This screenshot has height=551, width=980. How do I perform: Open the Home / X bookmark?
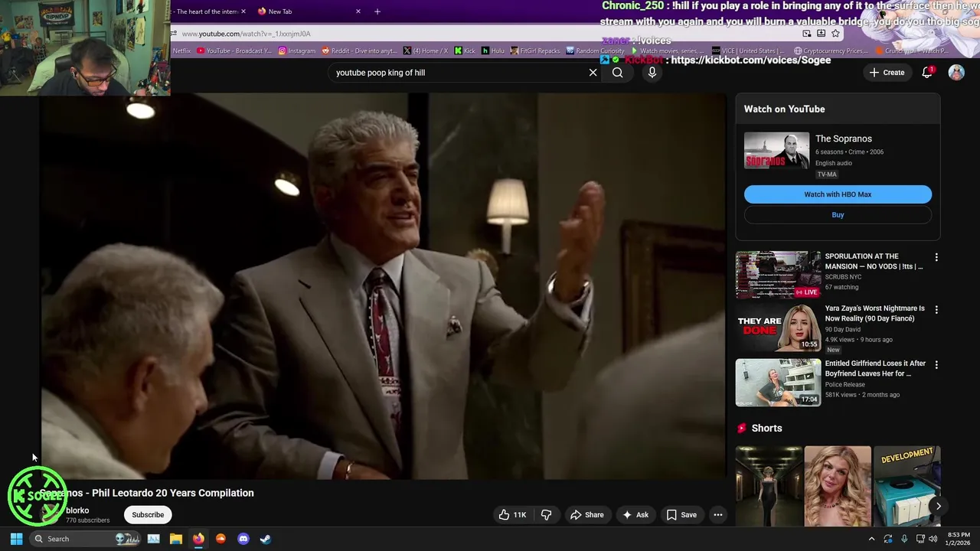tap(426, 51)
